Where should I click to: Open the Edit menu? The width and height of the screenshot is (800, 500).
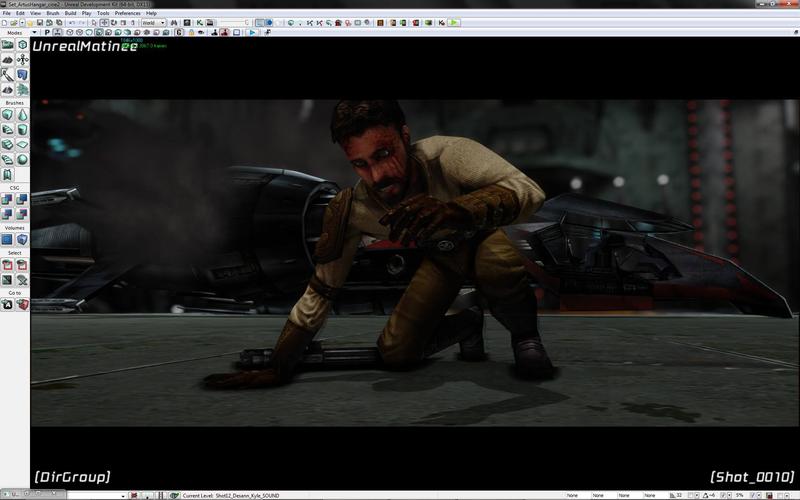20,13
